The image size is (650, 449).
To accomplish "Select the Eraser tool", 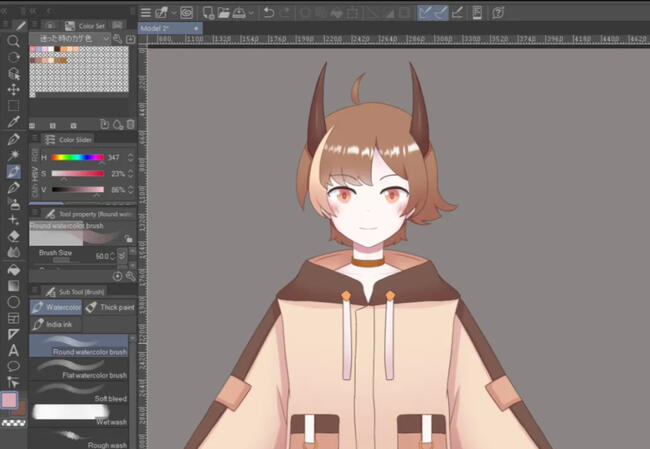I will (x=13, y=236).
